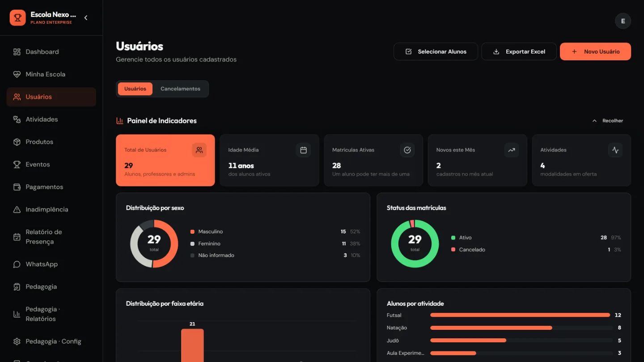Select the Matrículas Ativas card
The height and width of the screenshot is (362, 644).
pyautogui.click(x=373, y=160)
